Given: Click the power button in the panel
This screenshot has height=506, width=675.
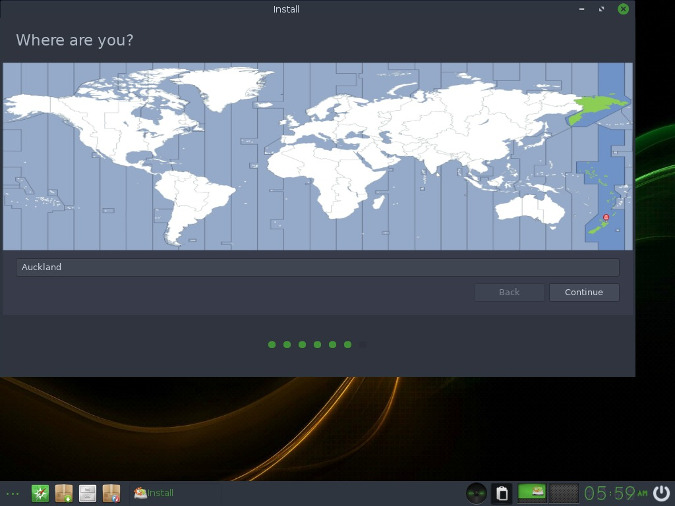Looking at the screenshot, I should tap(661, 493).
